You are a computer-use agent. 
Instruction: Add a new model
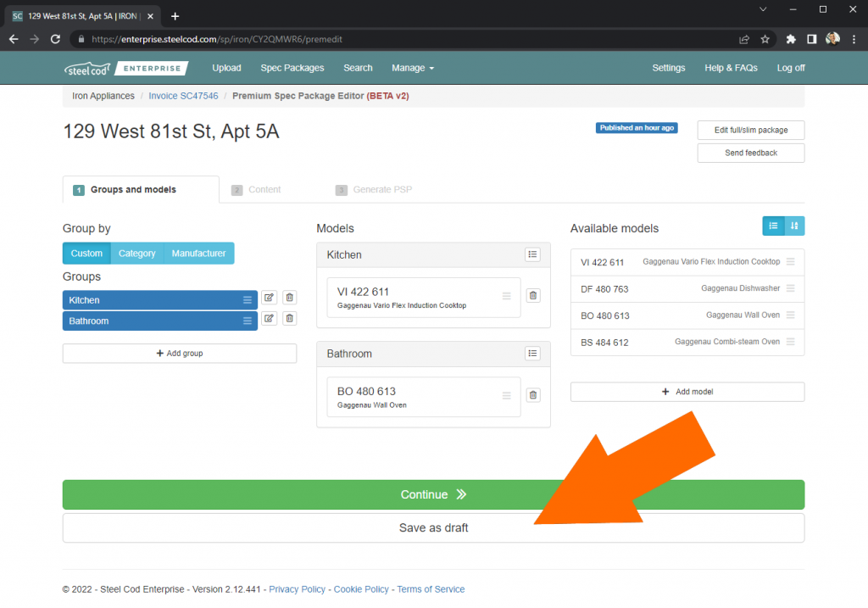(687, 392)
